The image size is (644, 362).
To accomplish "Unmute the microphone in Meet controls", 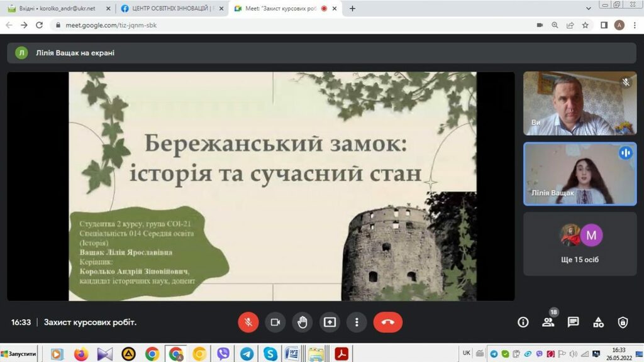I will click(248, 322).
